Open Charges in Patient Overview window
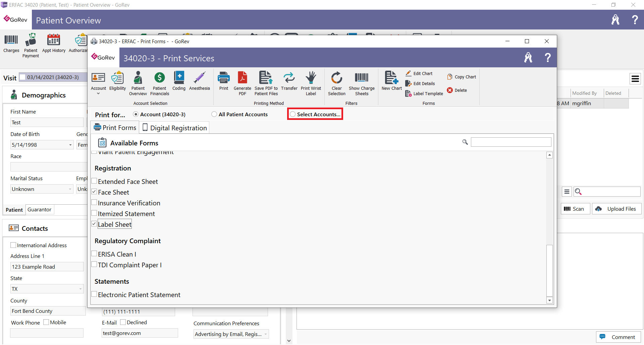Image resolution: width=644 pixels, height=345 pixels. pos(11,44)
